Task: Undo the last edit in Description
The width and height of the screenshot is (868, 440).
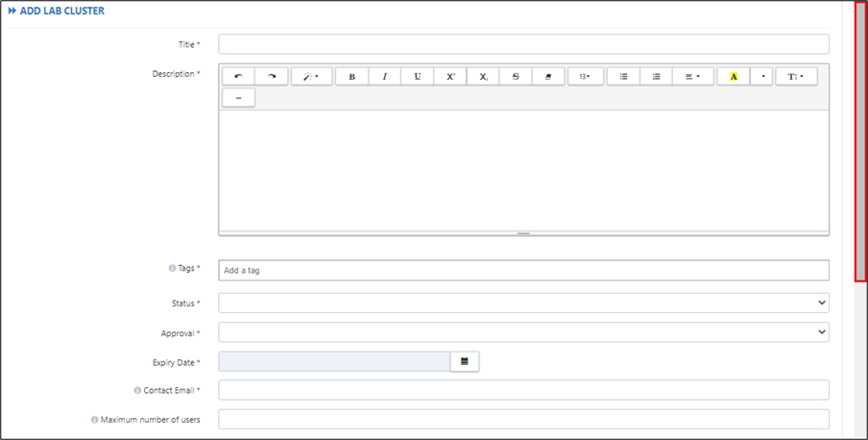Action: point(238,77)
